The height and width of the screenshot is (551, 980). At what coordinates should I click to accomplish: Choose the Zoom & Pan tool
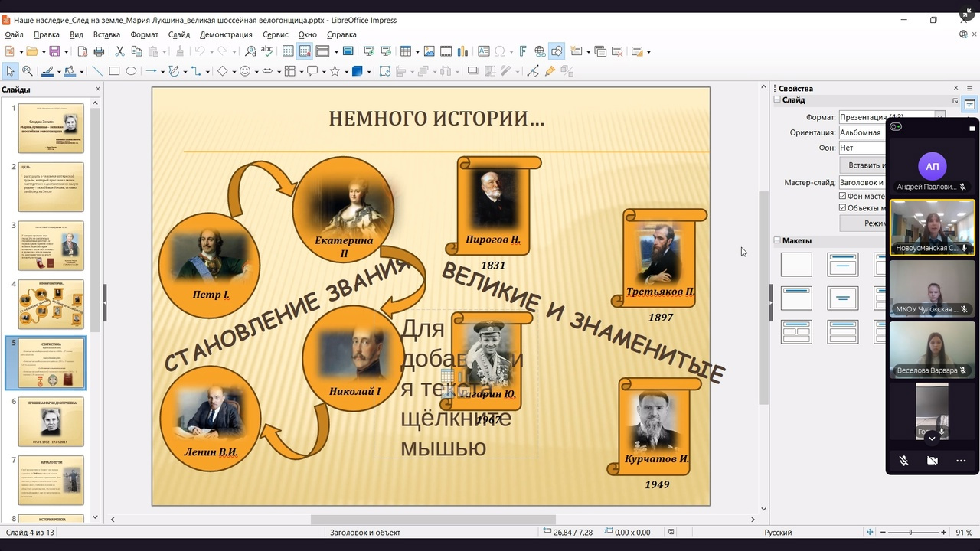coord(28,71)
